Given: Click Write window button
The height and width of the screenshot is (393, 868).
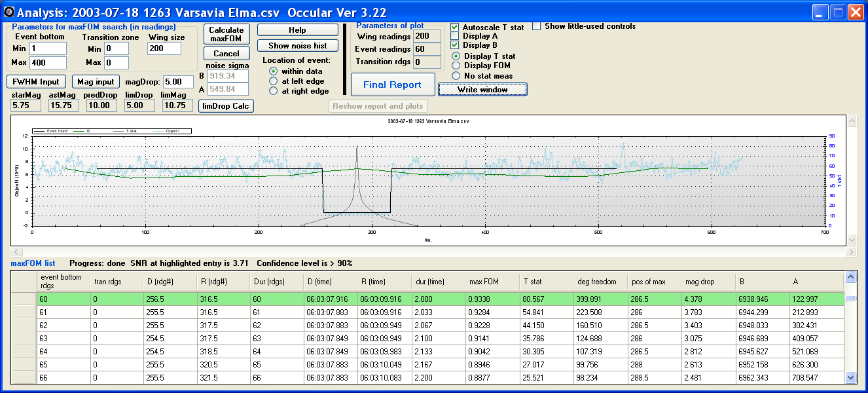Looking at the screenshot, I should (482, 90).
